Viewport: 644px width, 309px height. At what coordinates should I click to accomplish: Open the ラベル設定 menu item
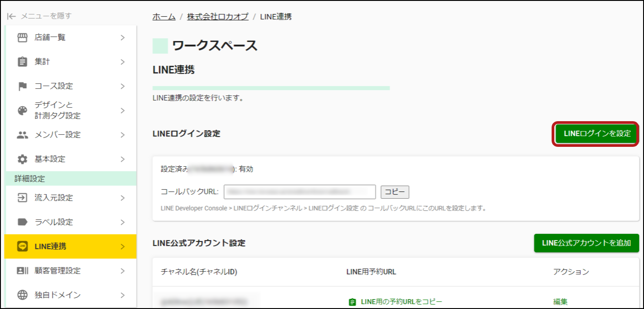pyautogui.click(x=70, y=223)
